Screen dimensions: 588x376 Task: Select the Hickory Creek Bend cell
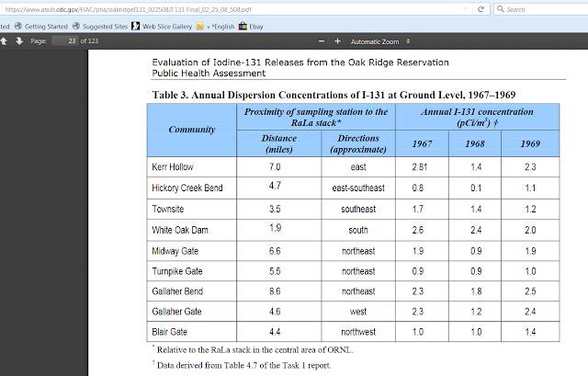[192, 188]
